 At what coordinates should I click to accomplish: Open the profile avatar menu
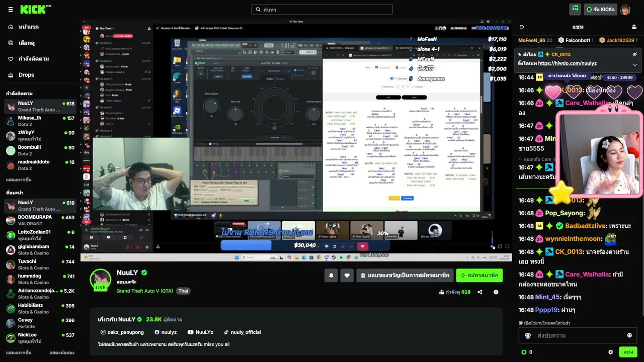pyautogui.click(x=625, y=10)
